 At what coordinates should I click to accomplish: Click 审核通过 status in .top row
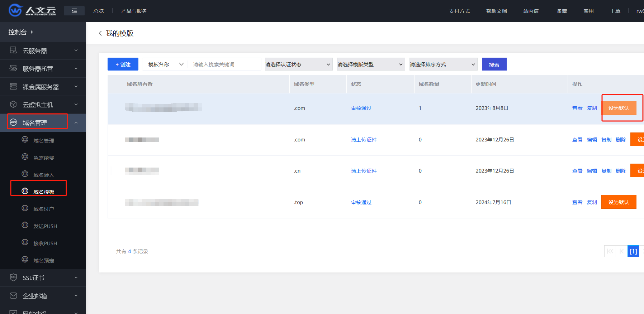pos(361,202)
